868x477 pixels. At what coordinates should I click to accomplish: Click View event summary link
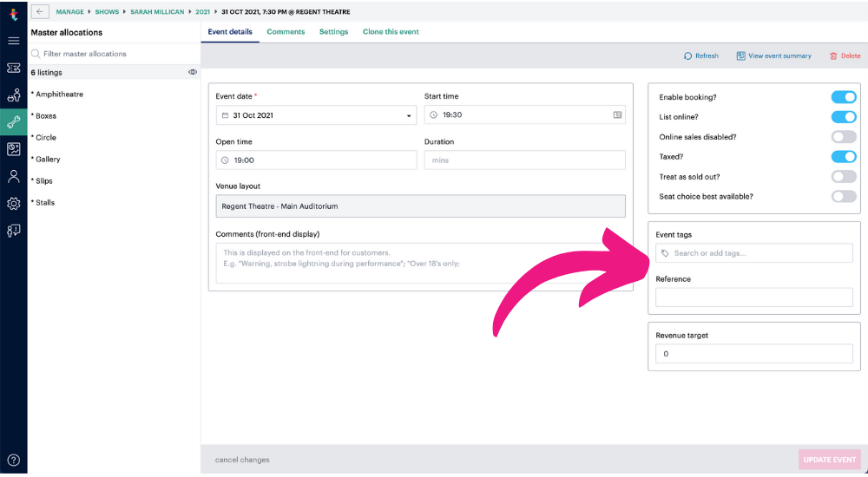[x=773, y=56]
